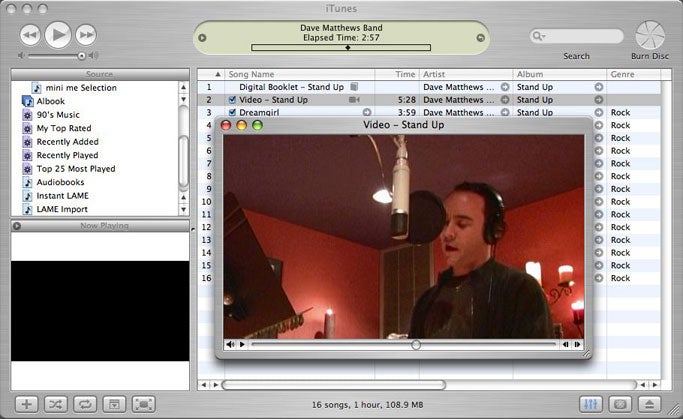Viewport: 683px width, 419px height.
Task: Click the '16 songs, 1 hour, 108.9 MB' status text
Action: pos(367,405)
